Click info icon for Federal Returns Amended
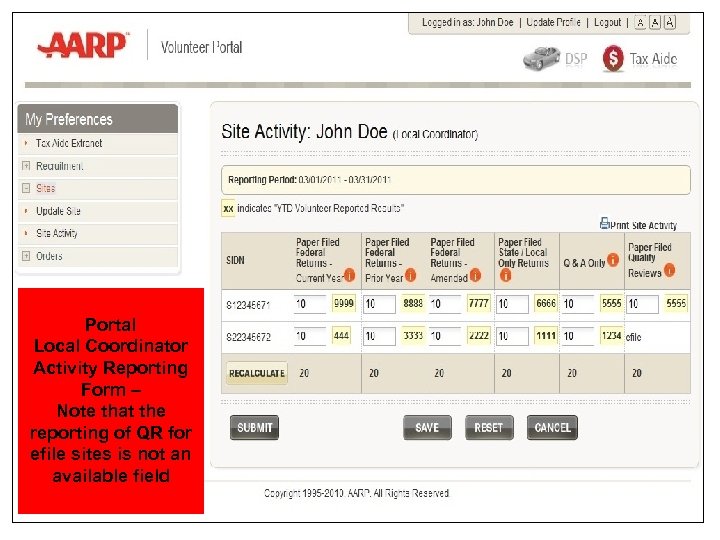The height and width of the screenshot is (540, 720). [x=475, y=275]
